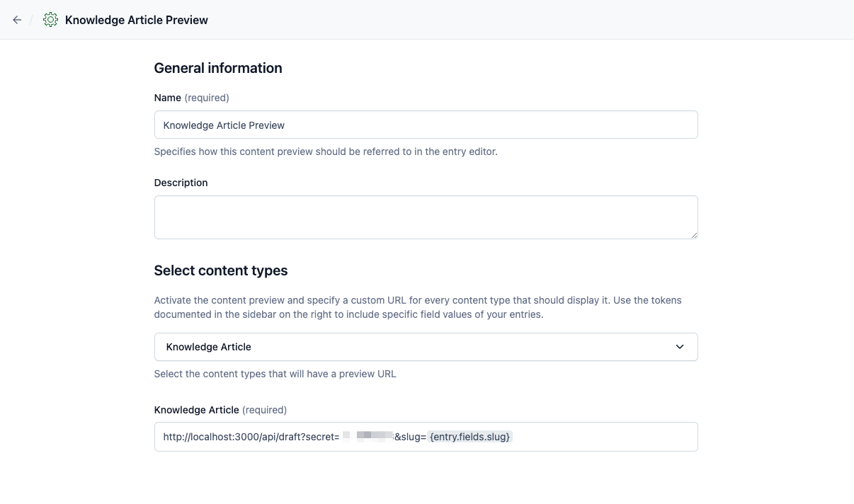The image size is (854, 504).
Task: Click inside the Name input field
Action: click(x=425, y=125)
